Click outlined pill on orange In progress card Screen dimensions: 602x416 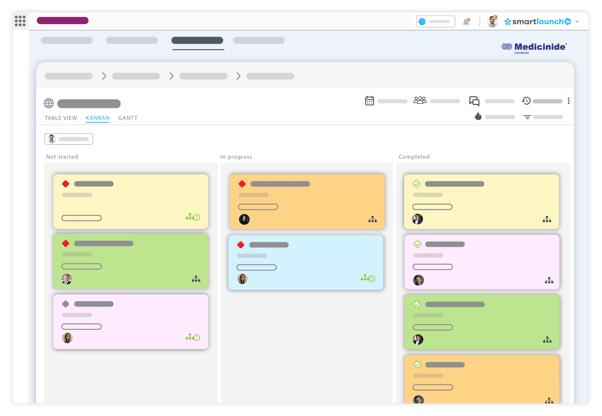(x=258, y=207)
